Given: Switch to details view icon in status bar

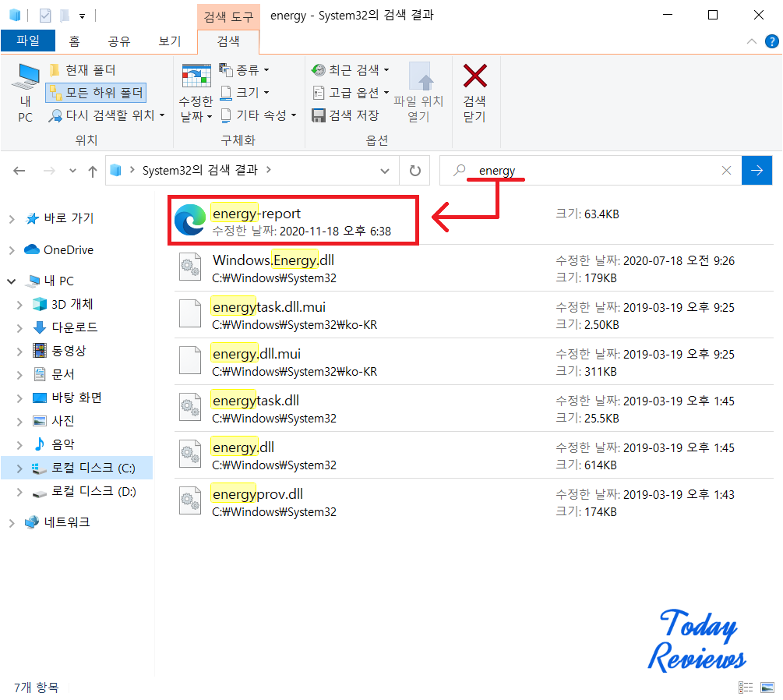Looking at the screenshot, I should click(746, 688).
